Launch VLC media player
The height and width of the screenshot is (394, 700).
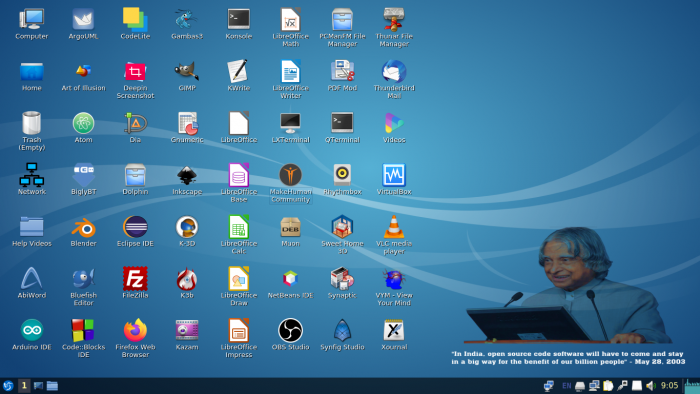pyautogui.click(x=394, y=227)
